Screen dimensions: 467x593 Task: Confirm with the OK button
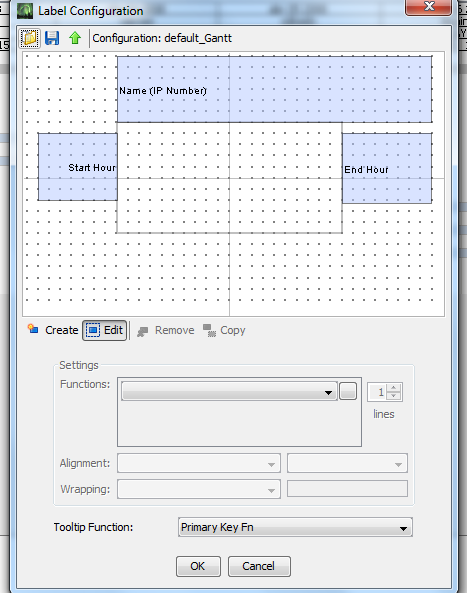tap(198, 566)
